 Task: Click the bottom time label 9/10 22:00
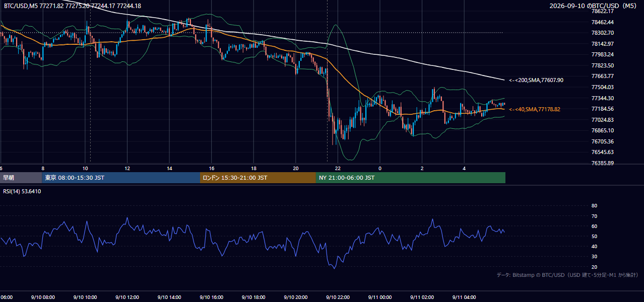click(x=338, y=297)
